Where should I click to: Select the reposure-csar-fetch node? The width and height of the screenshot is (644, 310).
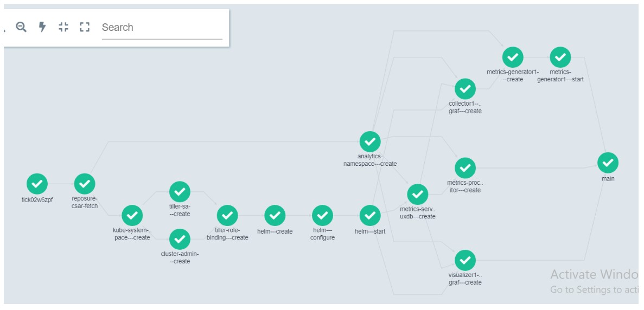85,184
